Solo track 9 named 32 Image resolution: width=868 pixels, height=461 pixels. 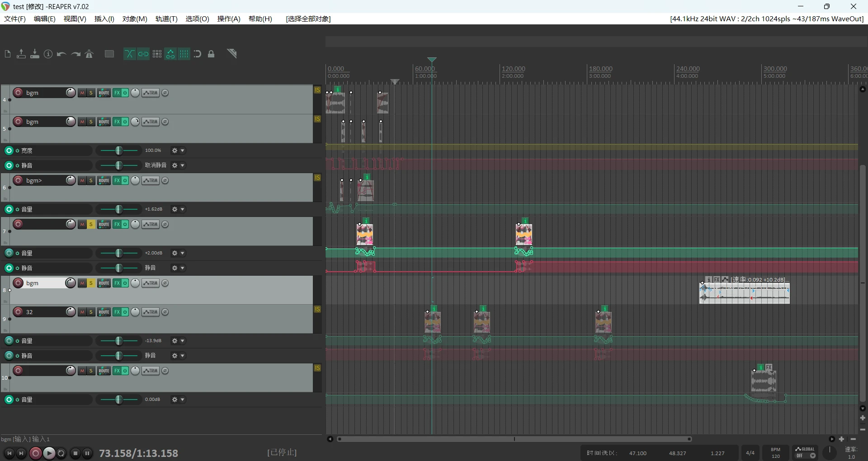pos(91,312)
